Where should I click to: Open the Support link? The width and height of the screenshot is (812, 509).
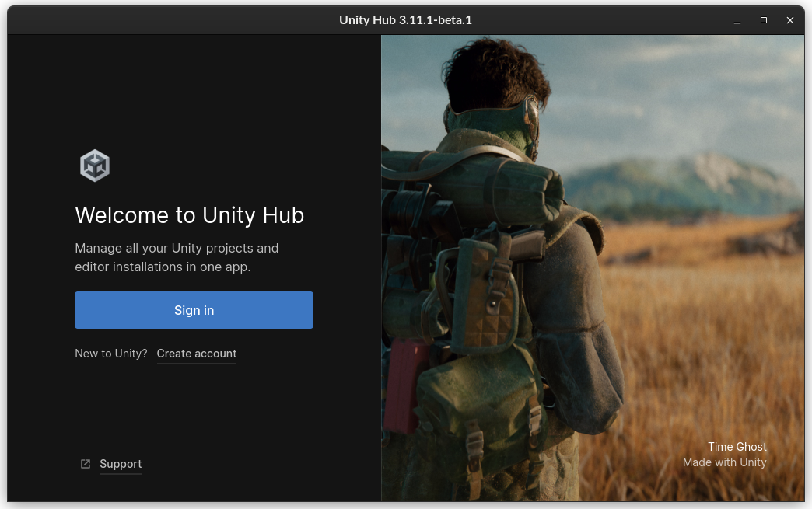(121, 464)
